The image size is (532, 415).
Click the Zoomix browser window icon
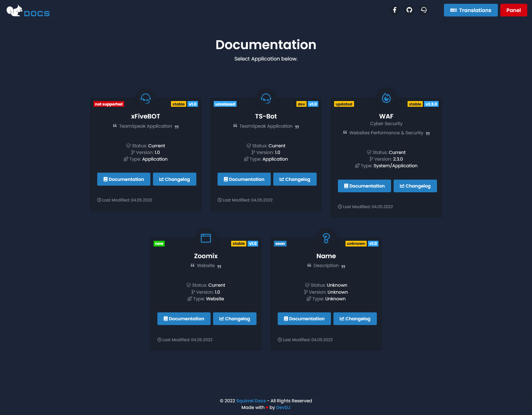click(206, 238)
